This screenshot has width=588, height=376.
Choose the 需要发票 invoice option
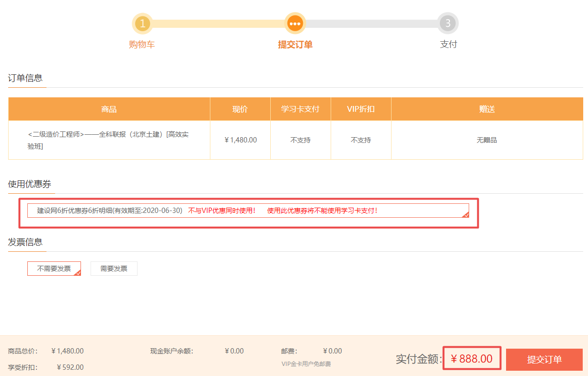(114, 268)
